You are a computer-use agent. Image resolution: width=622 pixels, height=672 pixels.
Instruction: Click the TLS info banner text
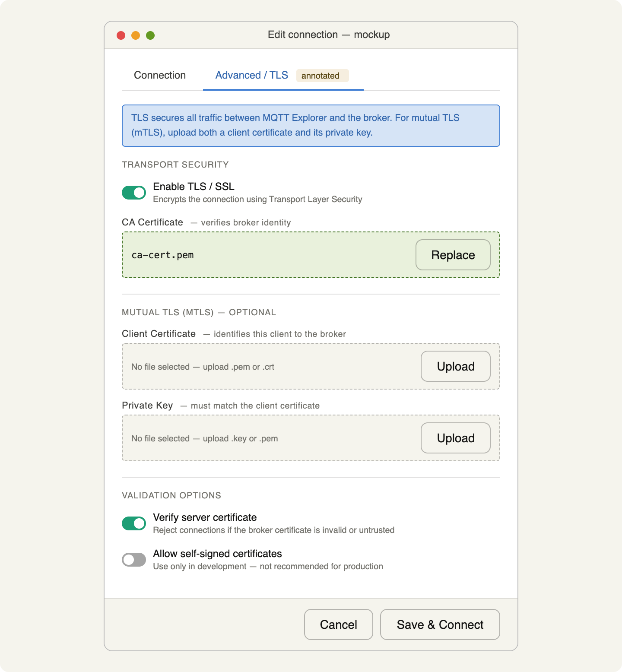(x=295, y=125)
